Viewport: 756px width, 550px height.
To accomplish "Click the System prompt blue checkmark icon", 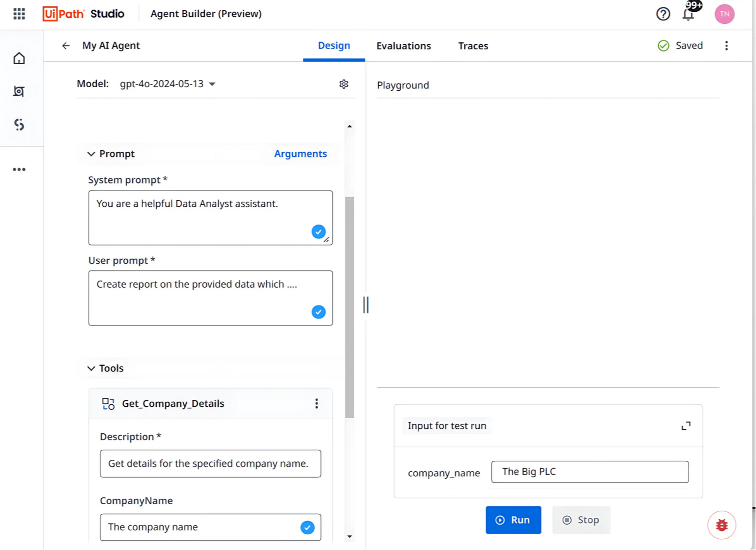I will coord(319,232).
